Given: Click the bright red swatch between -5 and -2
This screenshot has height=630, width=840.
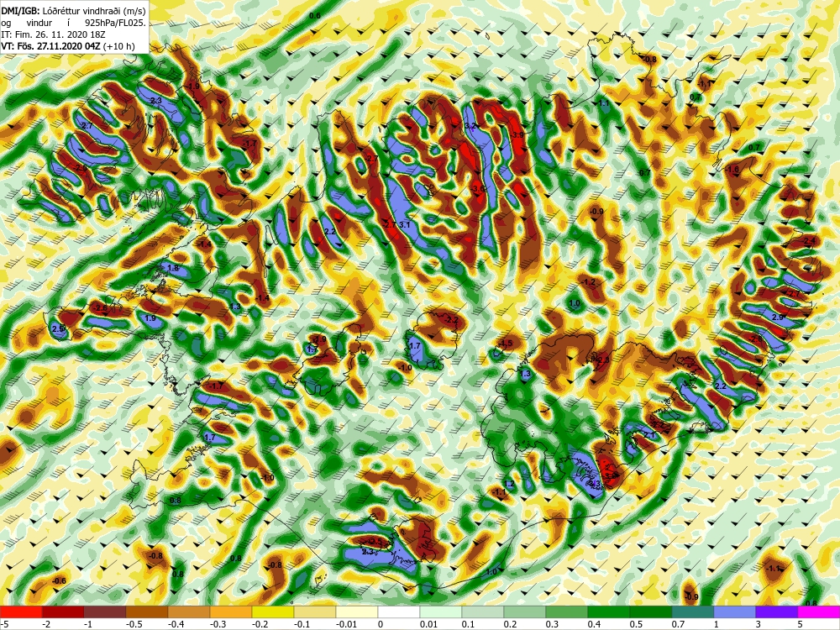Looking at the screenshot, I should [21, 612].
